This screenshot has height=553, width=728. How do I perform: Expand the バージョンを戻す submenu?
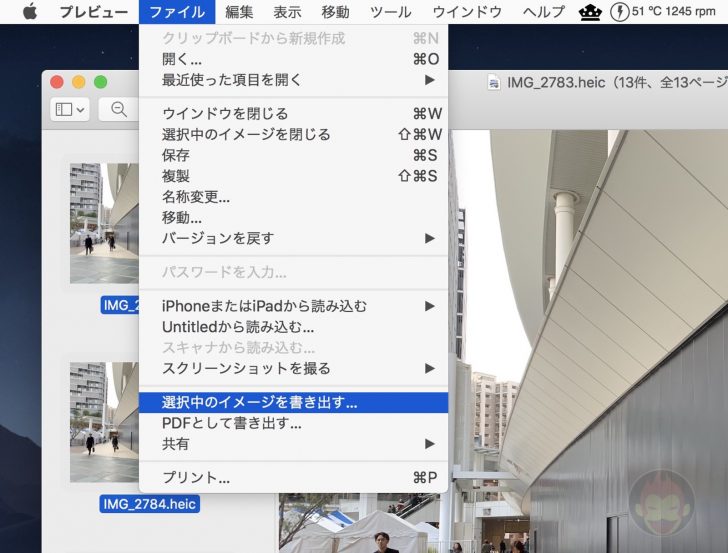click(x=293, y=238)
